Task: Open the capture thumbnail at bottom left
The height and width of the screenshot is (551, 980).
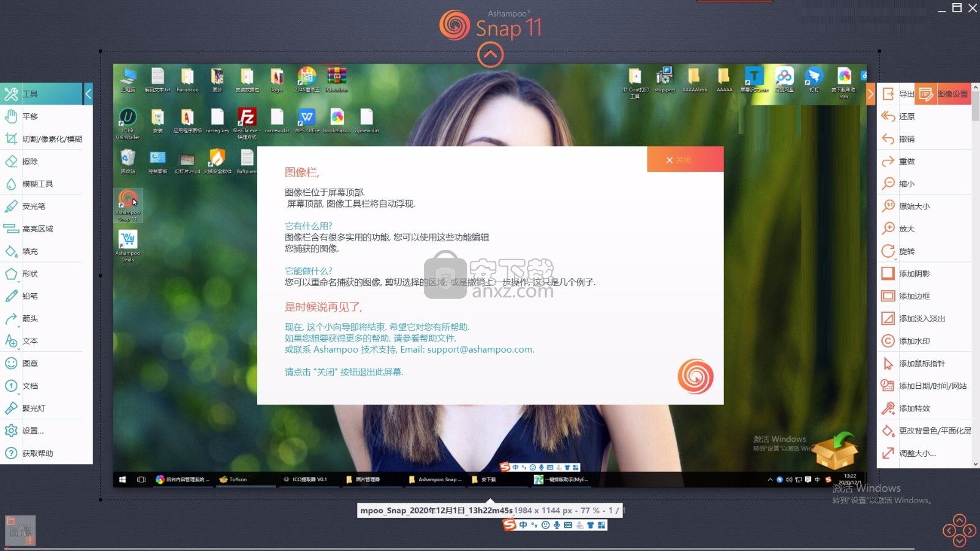Action: (20, 530)
